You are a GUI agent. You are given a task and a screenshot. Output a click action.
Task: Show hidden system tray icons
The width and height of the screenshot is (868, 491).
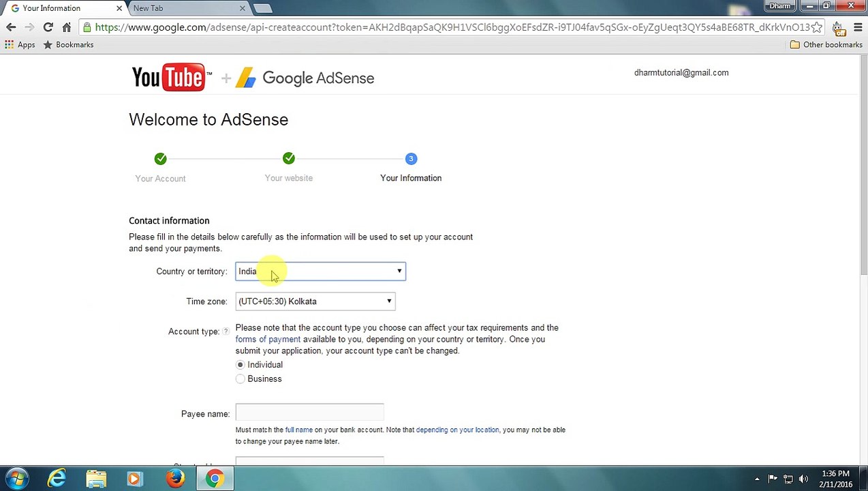pos(756,479)
